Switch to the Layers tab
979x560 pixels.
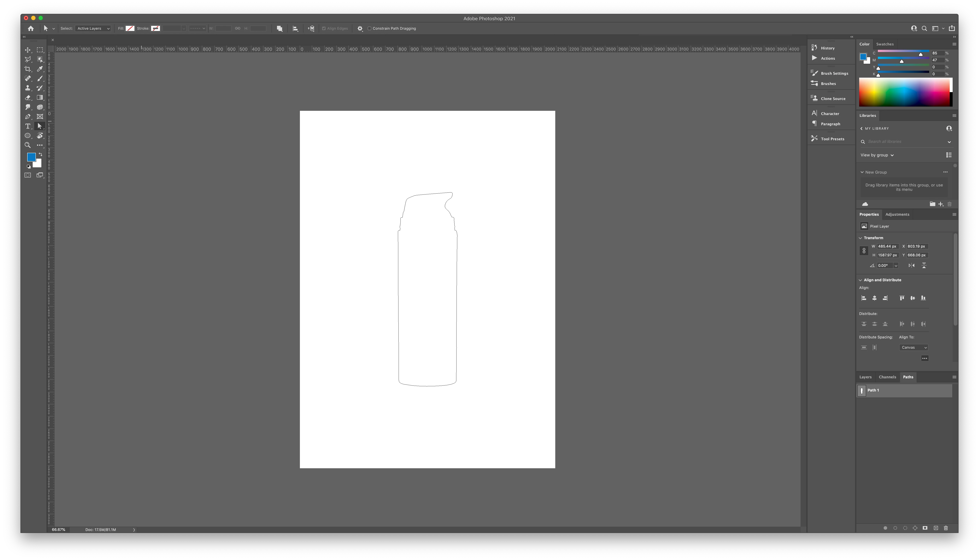click(x=866, y=377)
